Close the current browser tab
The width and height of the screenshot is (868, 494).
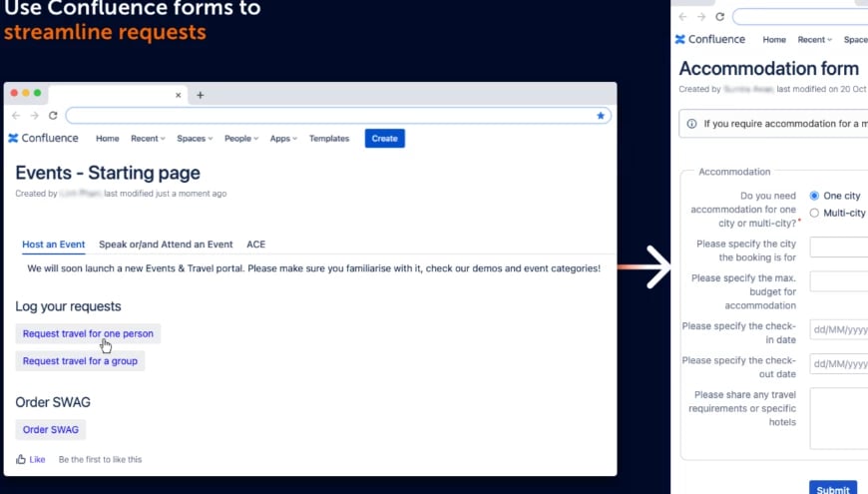179,95
